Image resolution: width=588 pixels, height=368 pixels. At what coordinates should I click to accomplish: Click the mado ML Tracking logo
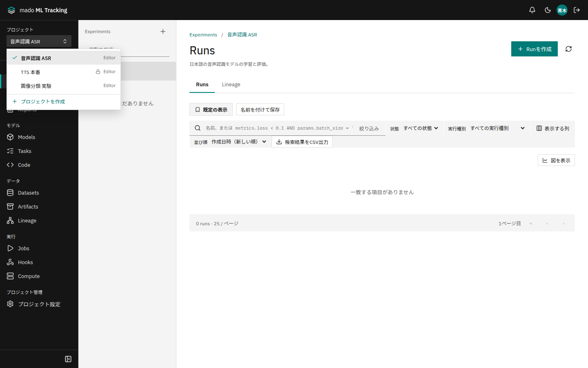pos(38,10)
